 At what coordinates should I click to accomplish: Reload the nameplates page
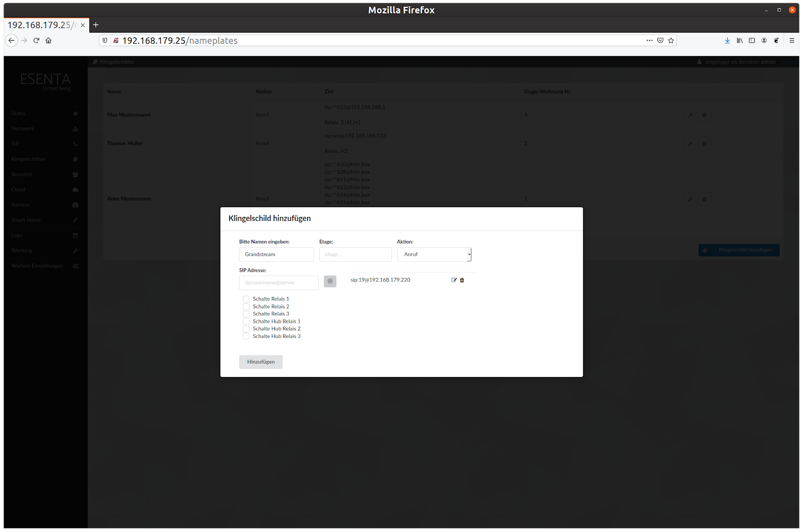36,41
